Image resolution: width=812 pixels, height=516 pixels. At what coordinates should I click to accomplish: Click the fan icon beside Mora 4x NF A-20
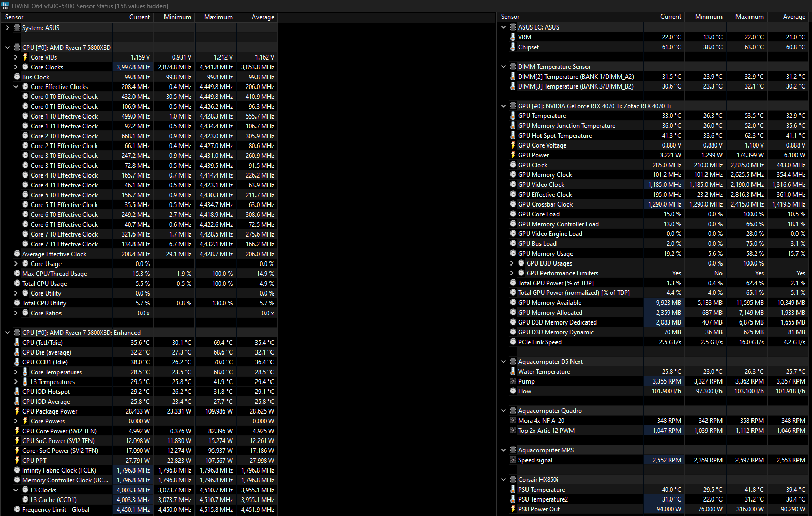pyautogui.click(x=513, y=420)
